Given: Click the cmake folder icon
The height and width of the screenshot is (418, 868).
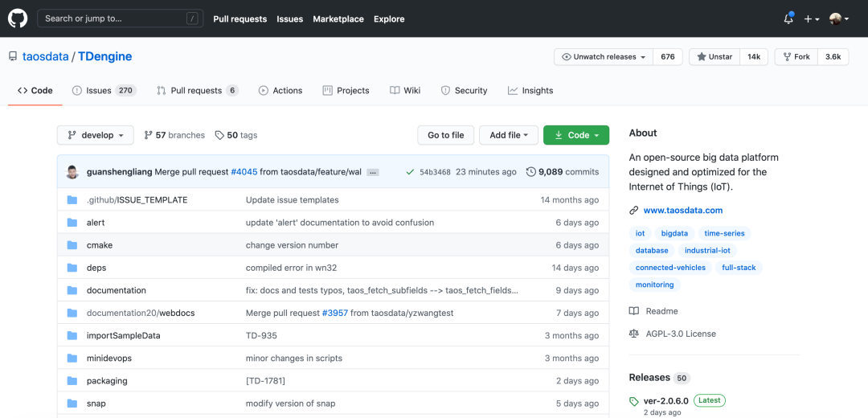Looking at the screenshot, I should tap(72, 245).
